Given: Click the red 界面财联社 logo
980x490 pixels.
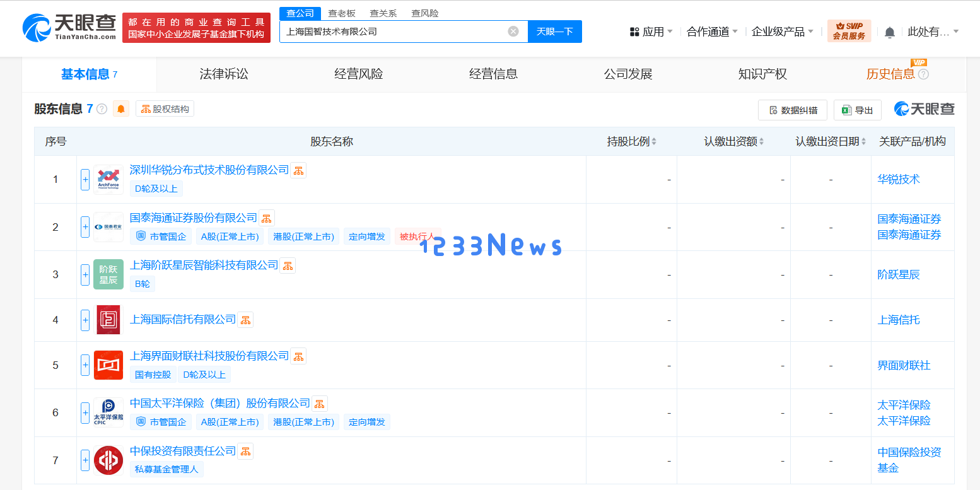Looking at the screenshot, I should [108, 365].
